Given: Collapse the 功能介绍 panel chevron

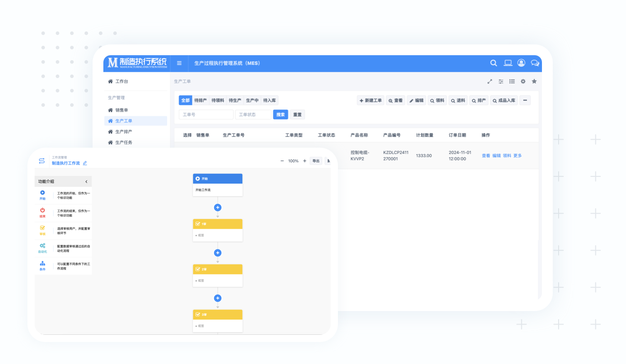Looking at the screenshot, I should coord(86,182).
